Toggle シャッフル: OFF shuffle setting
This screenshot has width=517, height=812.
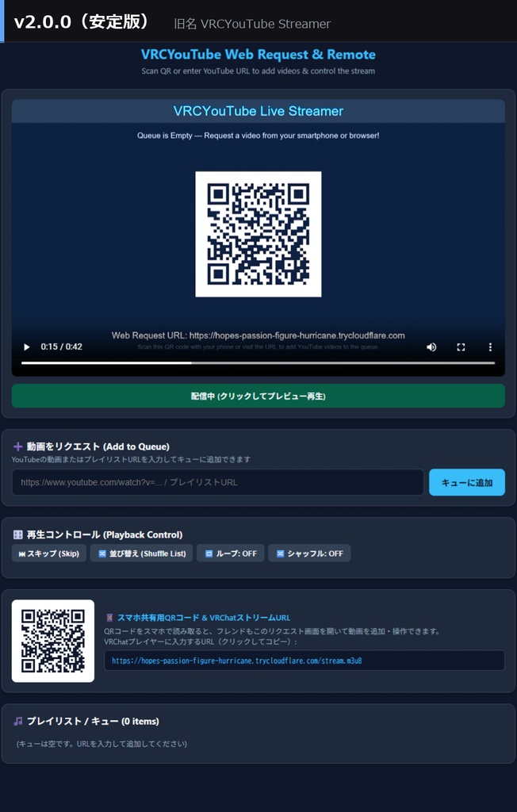click(309, 553)
